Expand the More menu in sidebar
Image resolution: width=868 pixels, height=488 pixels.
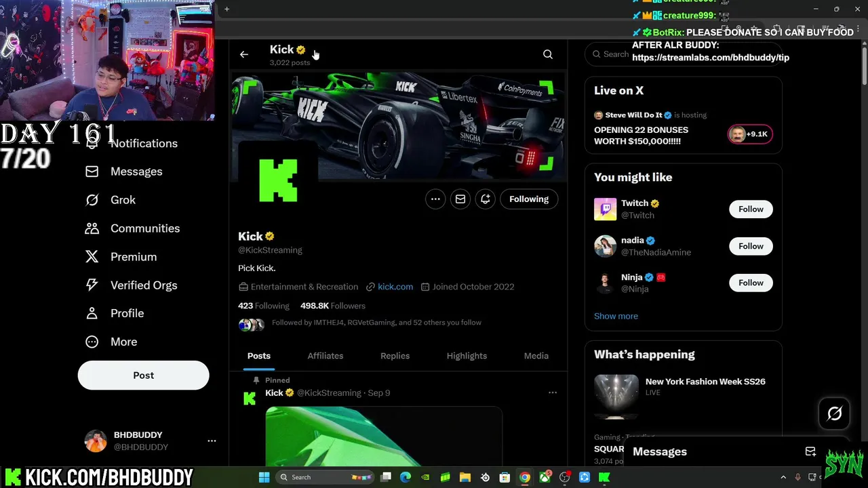pyautogui.click(x=123, y=342)
